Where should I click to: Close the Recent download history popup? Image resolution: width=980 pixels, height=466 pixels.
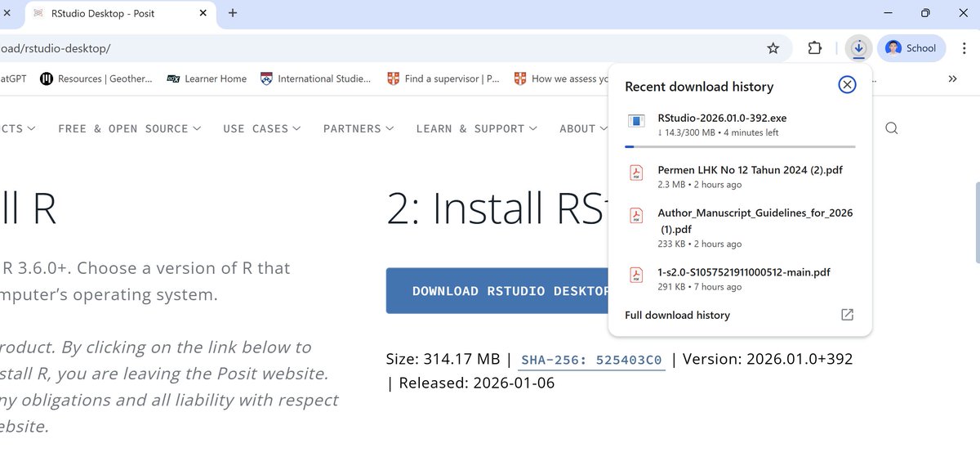point(847,85)
